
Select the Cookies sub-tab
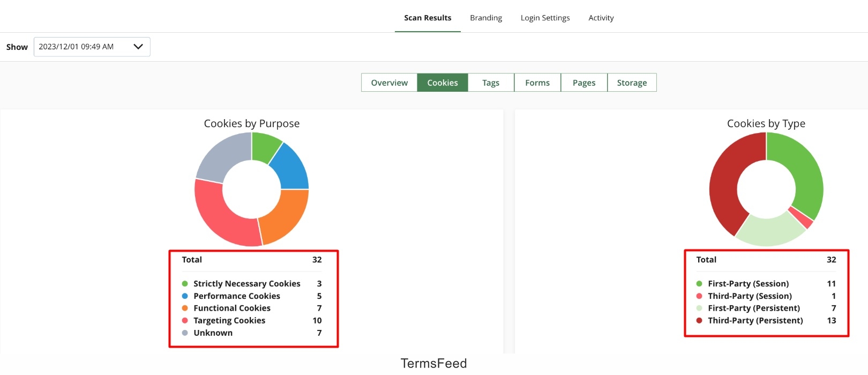tap(443, 83)
